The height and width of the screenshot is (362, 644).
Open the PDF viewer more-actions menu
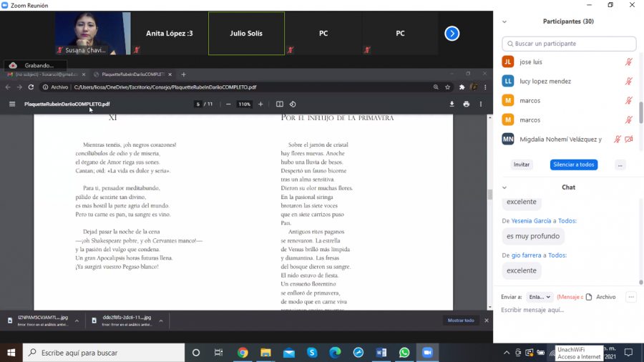pos(481,104)
